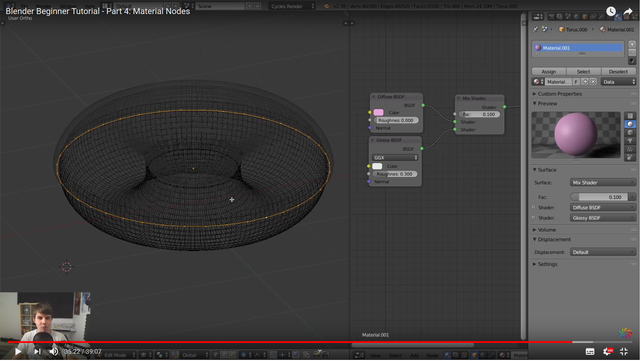640x361 pixels.
Task: Open the white Glossy BSDF color swatch
Action: [x=377, y=166]
